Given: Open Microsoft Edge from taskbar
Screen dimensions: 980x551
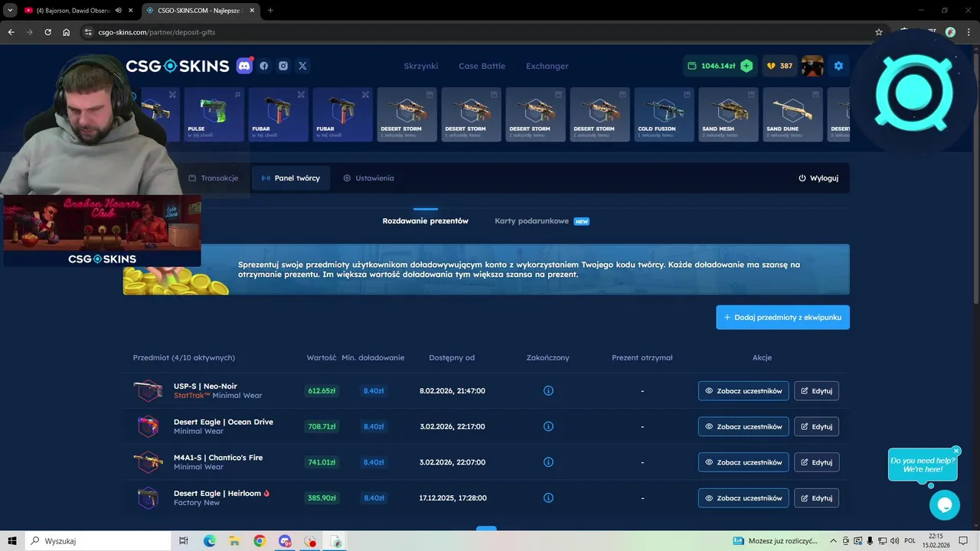Looking at the screenshot, I should [x=209, y=541].
